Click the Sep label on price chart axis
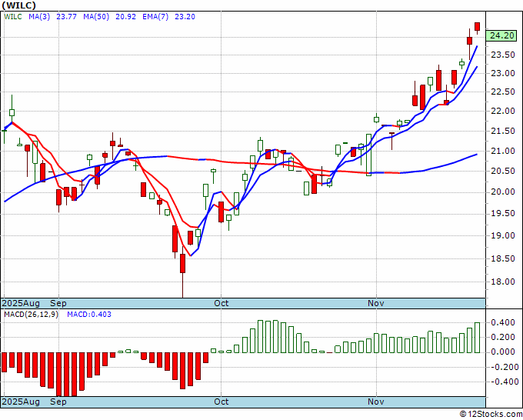This screenshot has height=420, width=523. (58, 303)
